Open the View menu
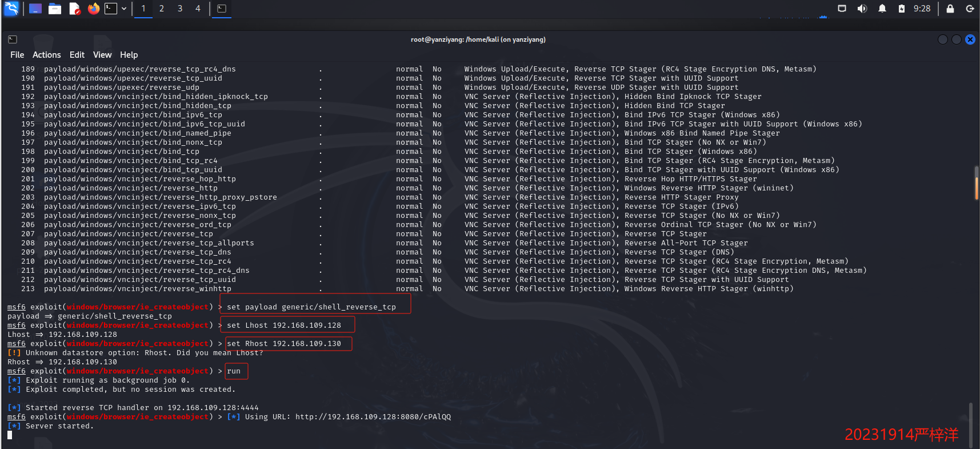Viewport: 980px width, 449px height. [x=102, y=55]
